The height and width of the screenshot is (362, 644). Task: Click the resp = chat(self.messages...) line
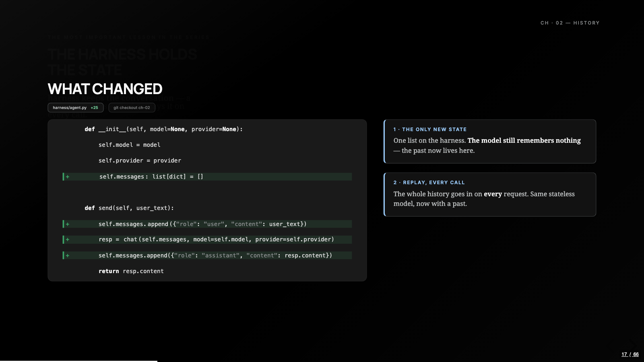207,239
